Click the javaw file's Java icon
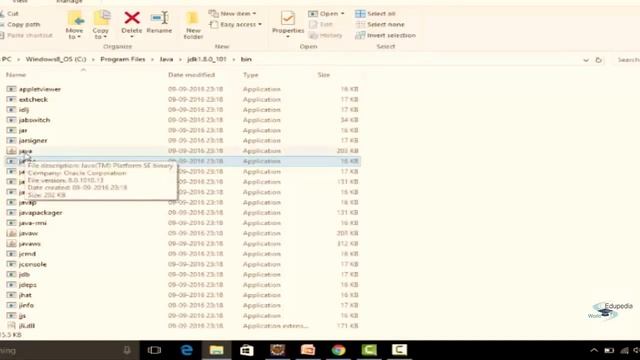Viewport: 640px width, 360px height. pos(11,233)
